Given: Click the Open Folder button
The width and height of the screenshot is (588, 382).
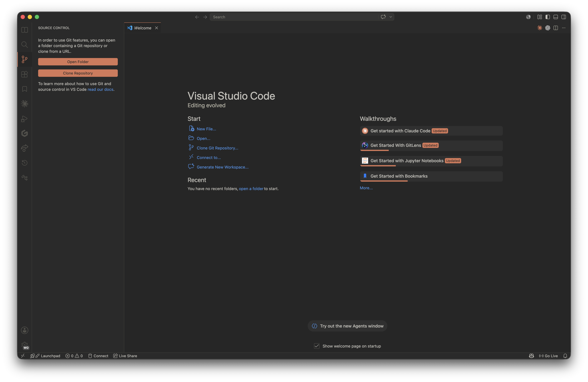Looking at the screenshot, I should pos(78,62).
